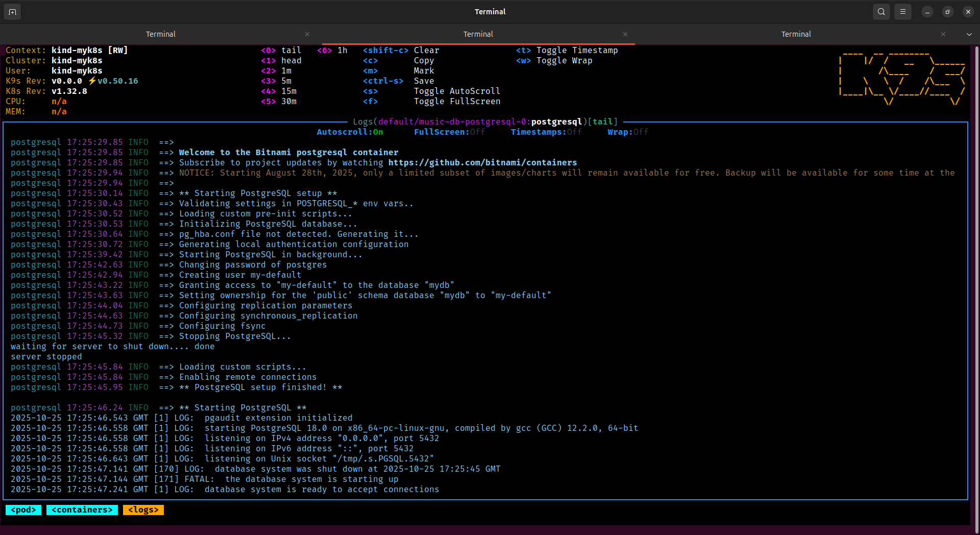
Task: Click the 'PostgreSQL setup finished!' log line
Action: 176,387
